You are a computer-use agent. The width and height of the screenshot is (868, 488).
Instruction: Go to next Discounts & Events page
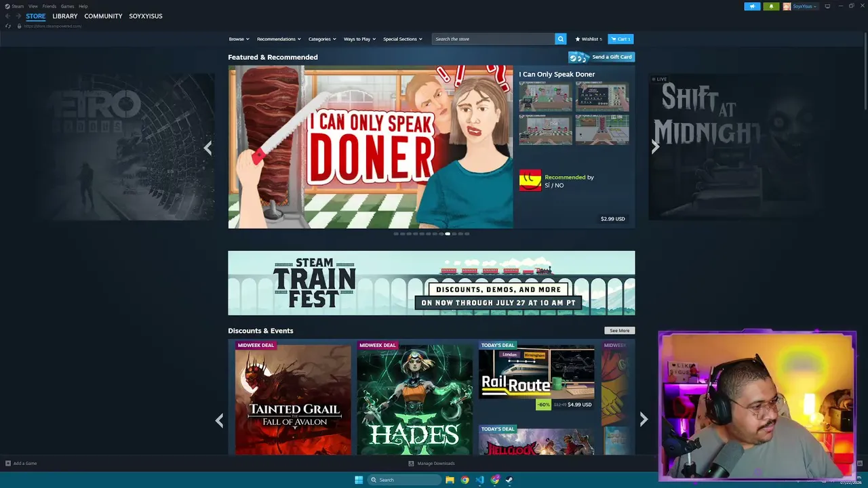tap(644, 420)
